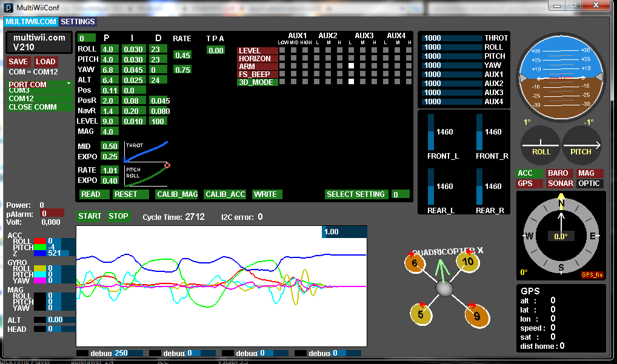This screenshot has height=364, width=617.
Task: Click the PITCH angle gauge
Action: [x=581, y=145]
